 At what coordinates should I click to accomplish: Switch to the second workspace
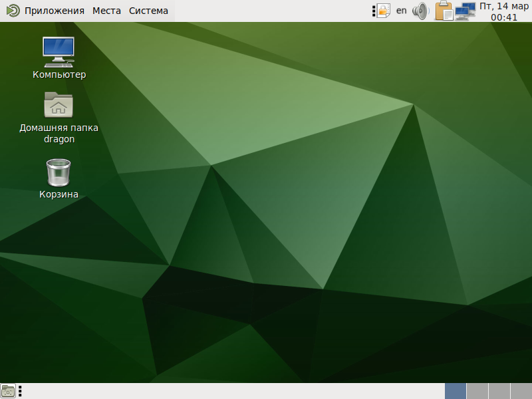477,391
